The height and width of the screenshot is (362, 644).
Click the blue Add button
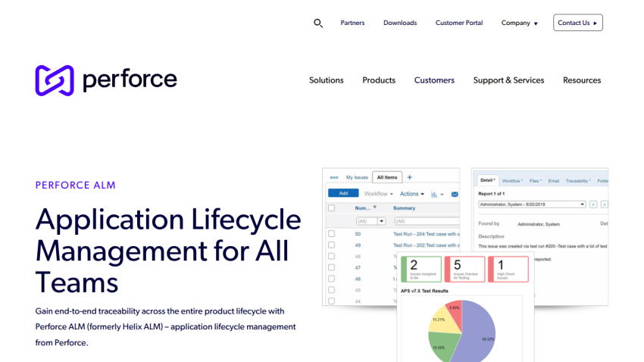pos(343,193)
